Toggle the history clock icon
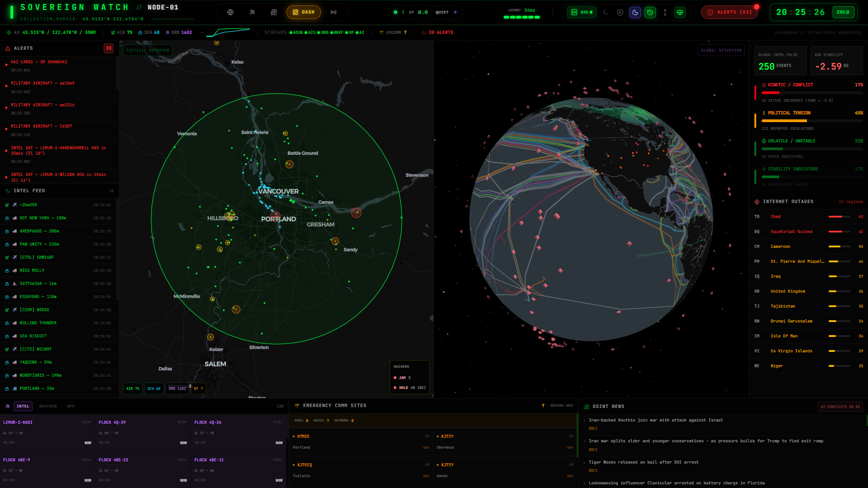 650,12
